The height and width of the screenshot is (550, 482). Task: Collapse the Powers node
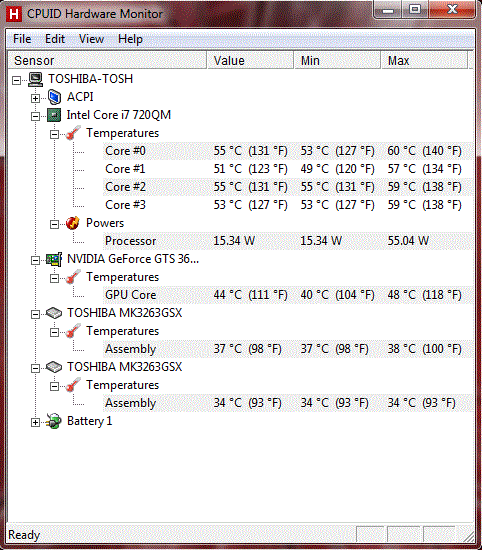(54, 224)
